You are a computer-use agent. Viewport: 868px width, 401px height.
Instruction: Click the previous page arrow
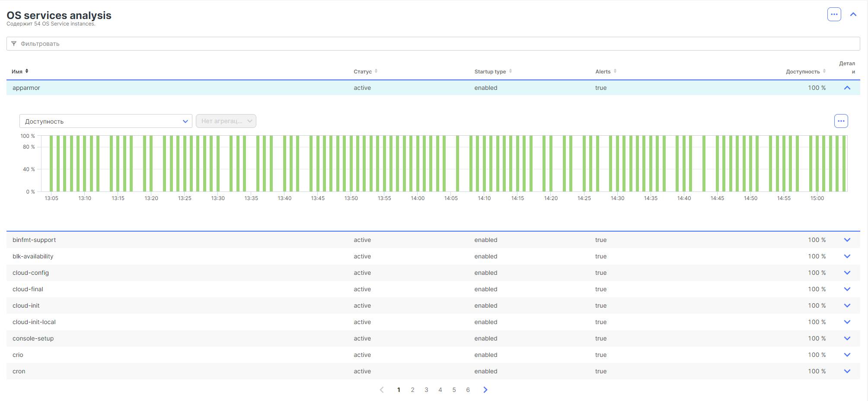pyautogui.click(x=382, y=390)
